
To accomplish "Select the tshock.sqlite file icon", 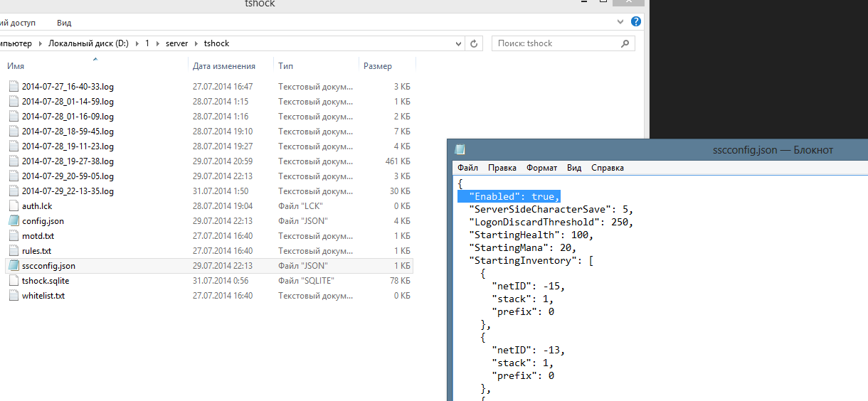I will (x=14, y=281).
